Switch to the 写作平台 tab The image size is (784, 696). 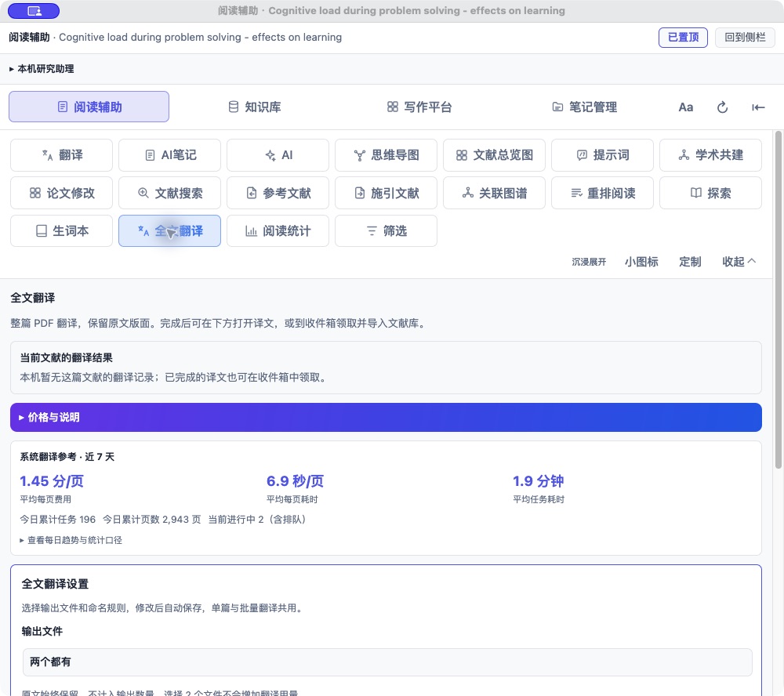tap(419, 107)
